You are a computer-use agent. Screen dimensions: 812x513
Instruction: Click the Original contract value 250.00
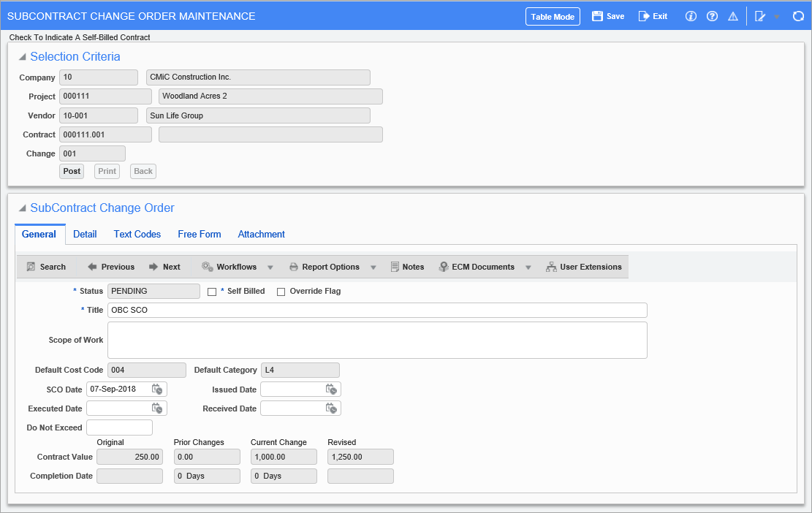(x=129, y=457)
